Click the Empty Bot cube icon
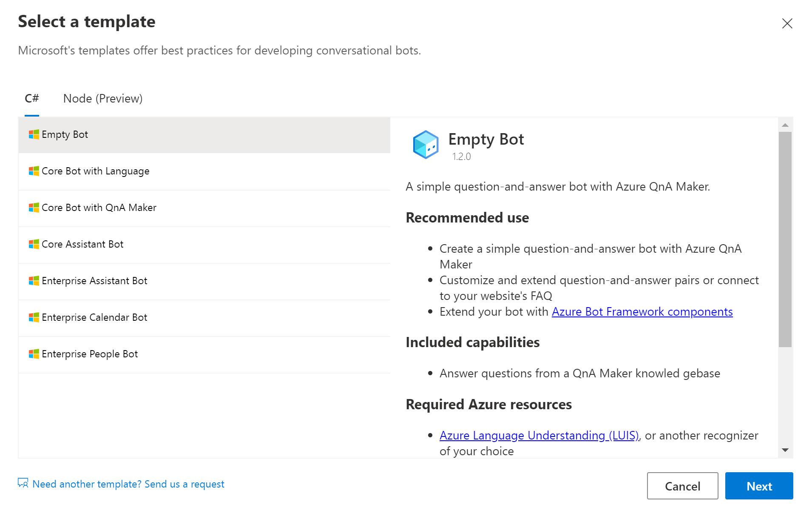This screenshot has width=812, height=519. pos(425,145)
